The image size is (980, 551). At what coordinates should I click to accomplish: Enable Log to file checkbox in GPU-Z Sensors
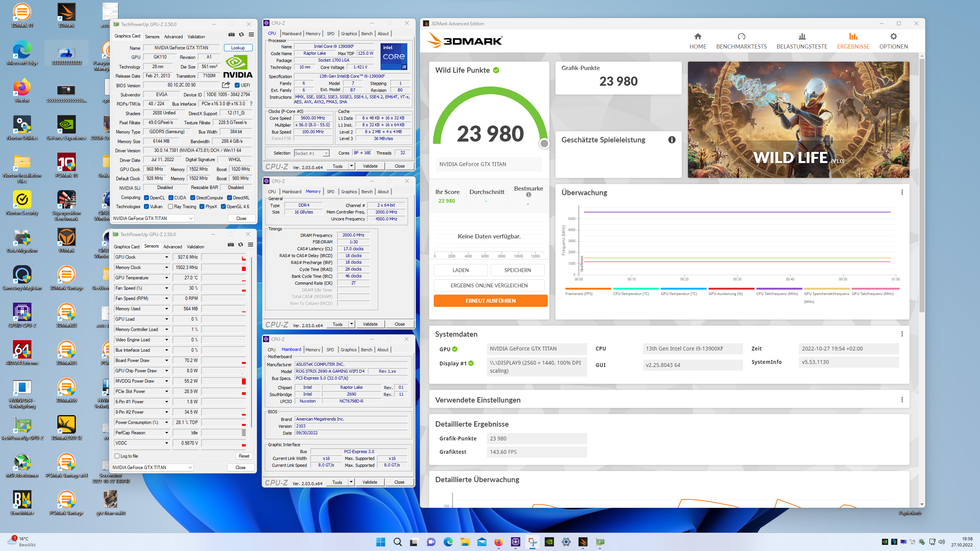pyautogui.click(x=117, y=456)
